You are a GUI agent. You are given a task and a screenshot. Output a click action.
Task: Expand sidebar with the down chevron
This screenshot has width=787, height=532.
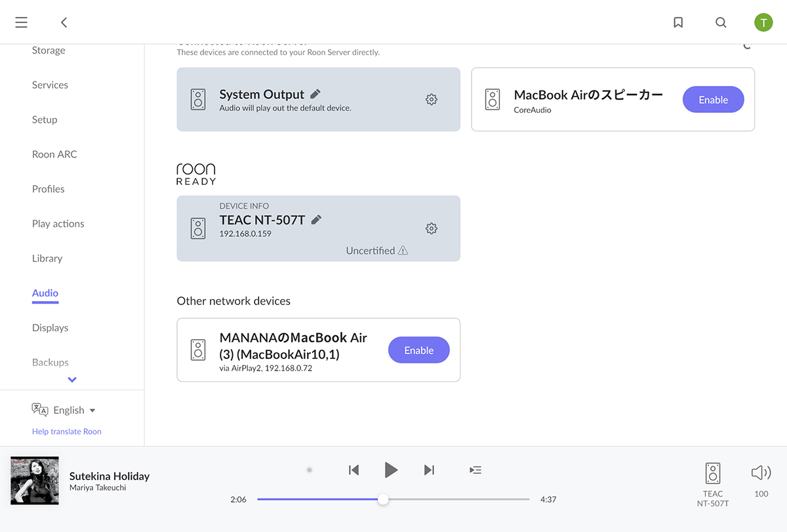point(72,380)
